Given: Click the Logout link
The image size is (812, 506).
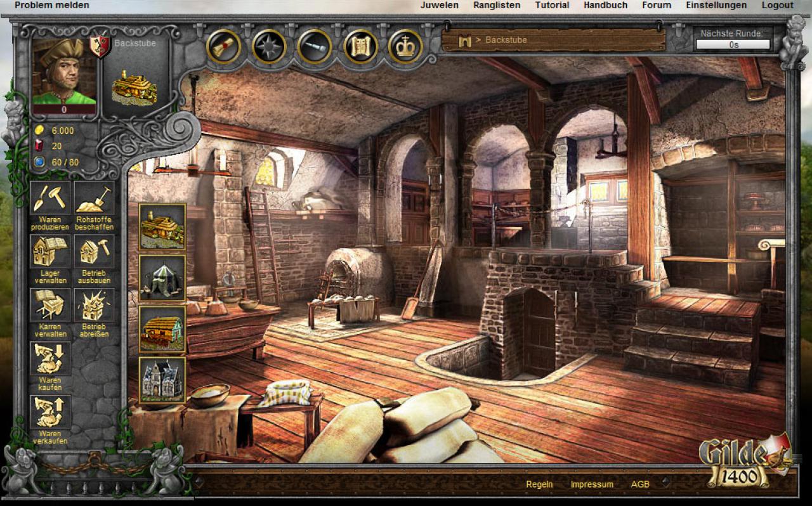Looking at the screenshot, I should click(x=778, y=5).
